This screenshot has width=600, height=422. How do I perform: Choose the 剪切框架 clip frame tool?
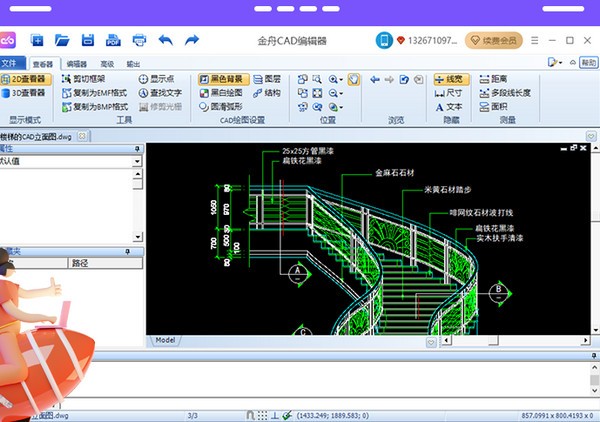[x=82, y=78]
